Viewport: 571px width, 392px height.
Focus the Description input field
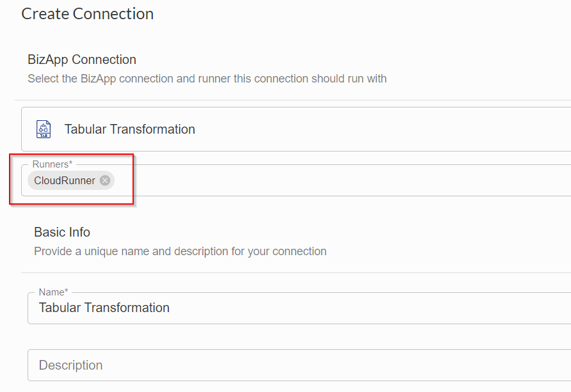[300, 365]
